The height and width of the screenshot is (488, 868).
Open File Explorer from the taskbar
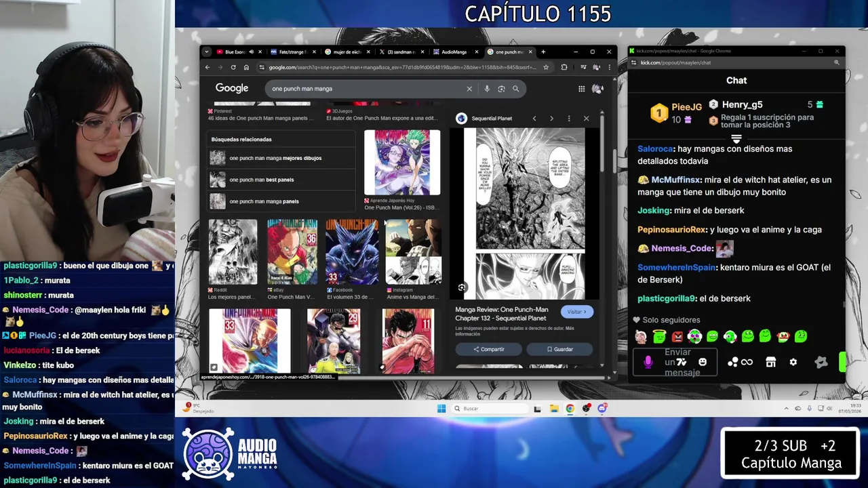tap(554, 409)
